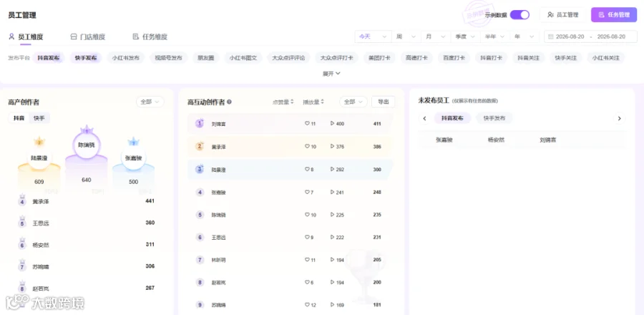644x315 pixels.
Task: Click rank 1 medal icon for 刘靖言
Action: pyautogui.click(x=200, y=123)
